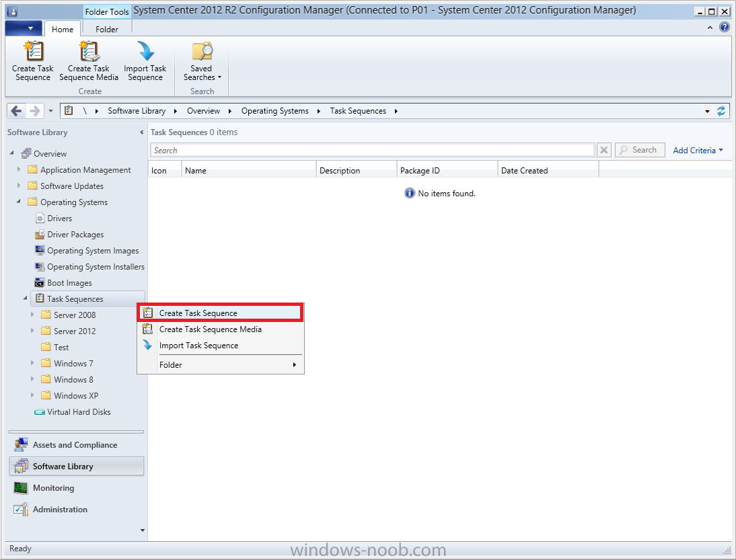Open the navigation history dropdown arrow
Screen dimensions: 736x560
[50, 112]
